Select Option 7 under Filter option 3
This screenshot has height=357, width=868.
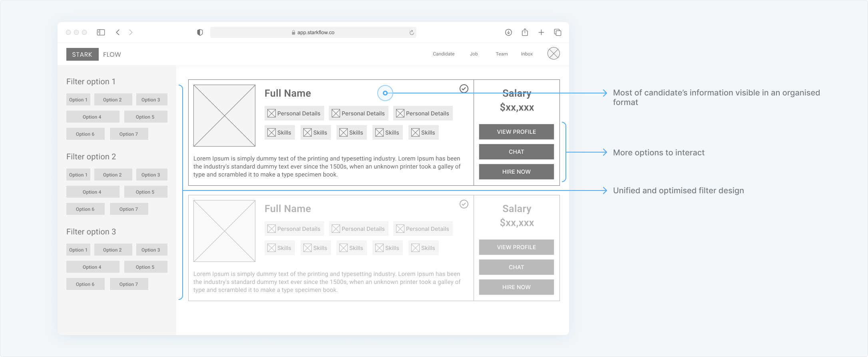129,284
